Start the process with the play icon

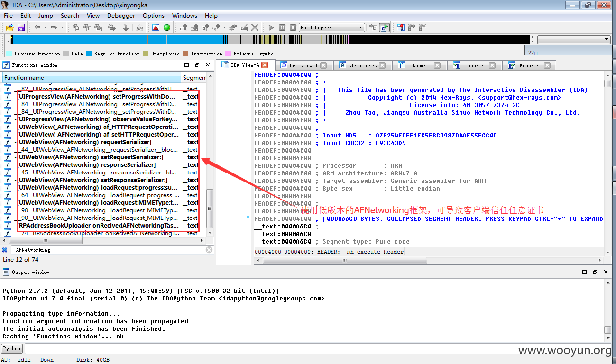click(271, 27)
